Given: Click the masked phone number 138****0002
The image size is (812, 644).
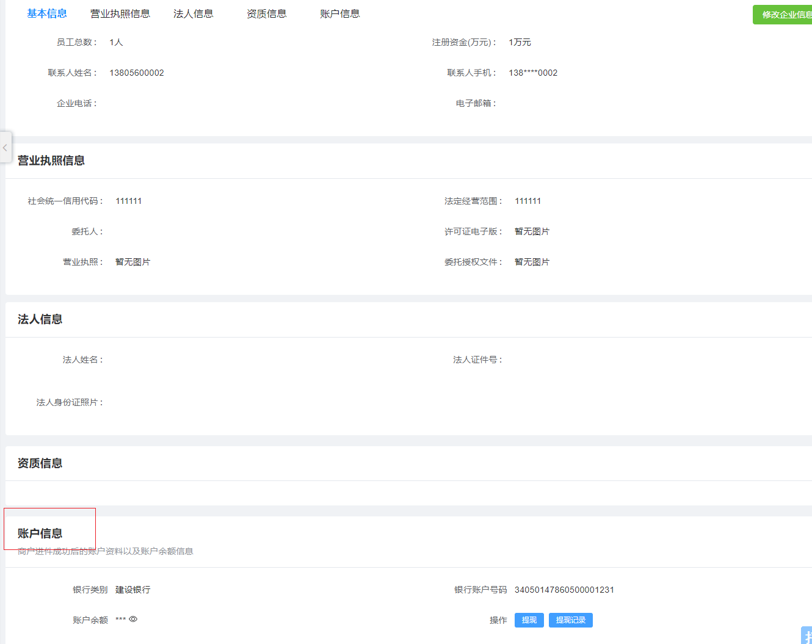Looking at the screenshot, I should point(533,73).
